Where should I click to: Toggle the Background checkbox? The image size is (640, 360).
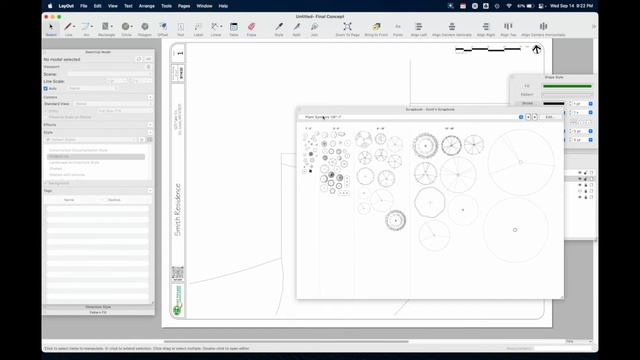coord(46,183)
